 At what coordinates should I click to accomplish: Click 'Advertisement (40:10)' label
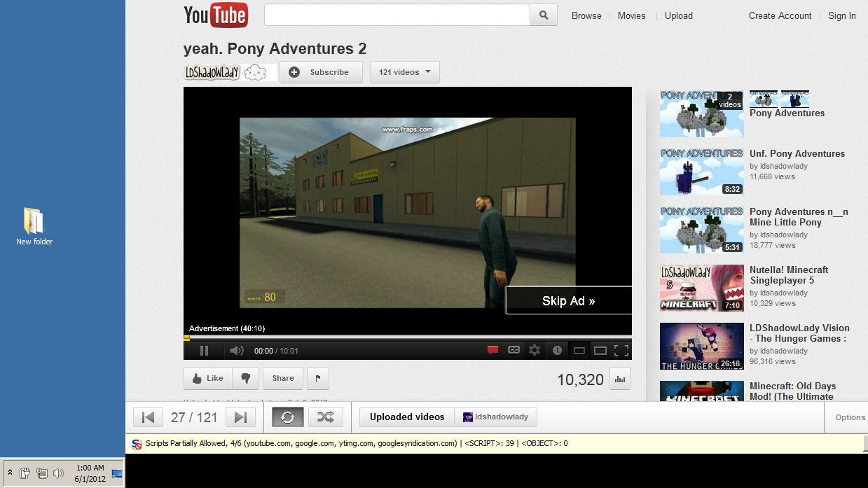point(227,328)
